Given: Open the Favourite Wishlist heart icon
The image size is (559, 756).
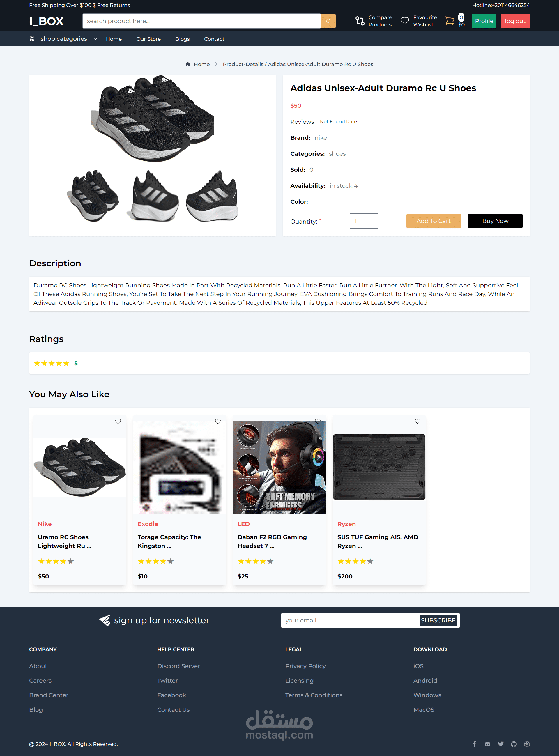Looking at the screenshot, I should click(405, 21).
